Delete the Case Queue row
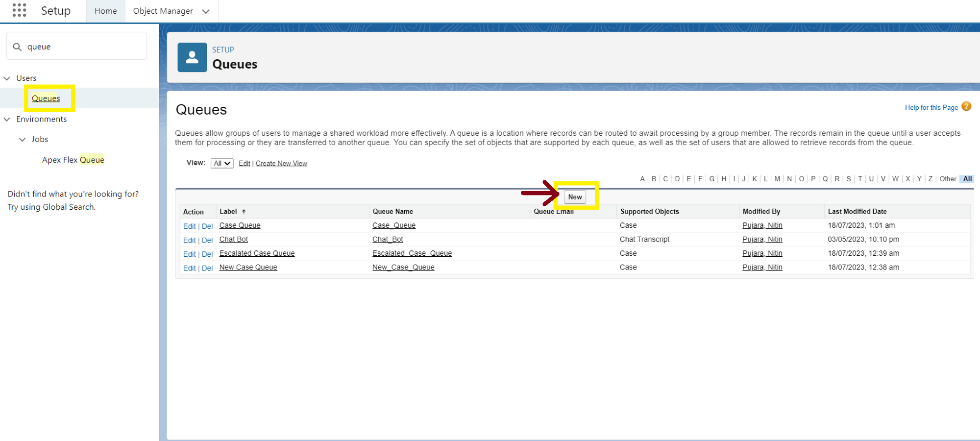The image size is (980, 441). click(x=207, y=226)
